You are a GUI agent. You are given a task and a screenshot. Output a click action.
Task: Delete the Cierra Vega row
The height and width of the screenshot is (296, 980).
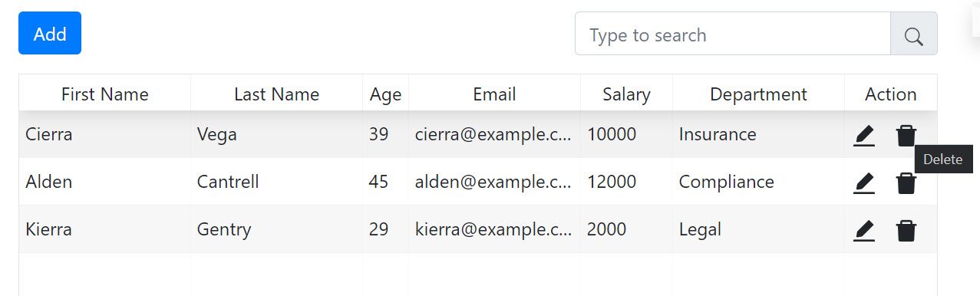(906, 136)
